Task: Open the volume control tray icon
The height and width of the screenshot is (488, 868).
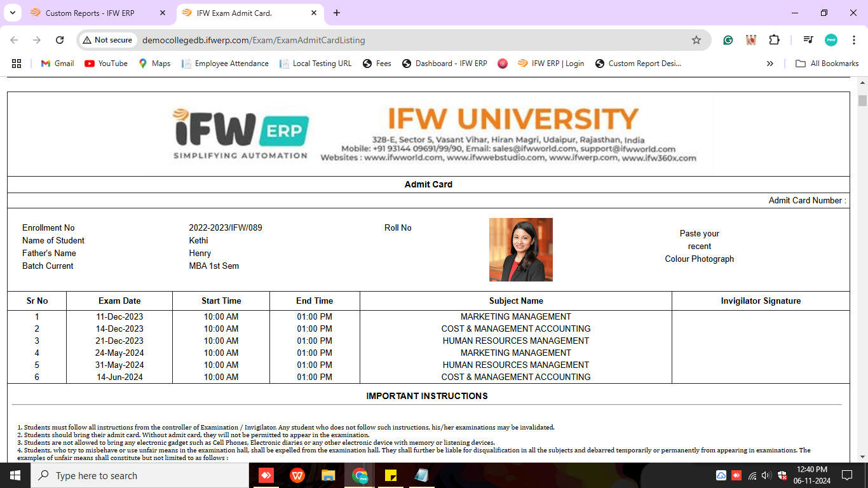Action: tap(766, 475)
